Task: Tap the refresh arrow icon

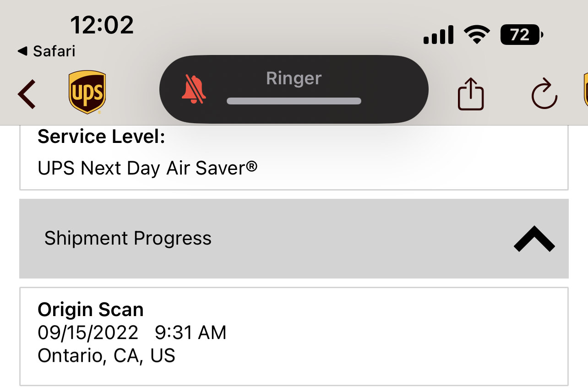Action: (x=544, y=94)
